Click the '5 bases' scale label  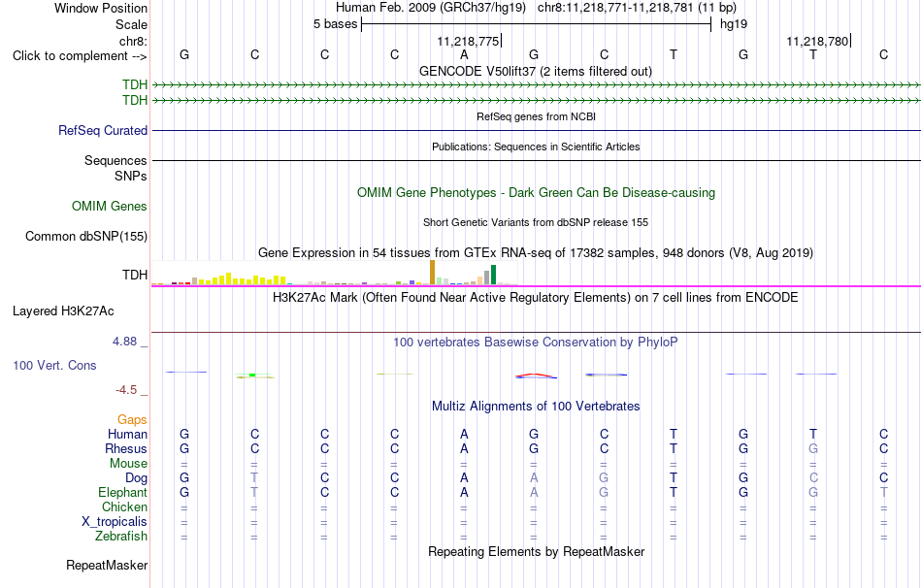pyautogui.click(x=335, y=24)
